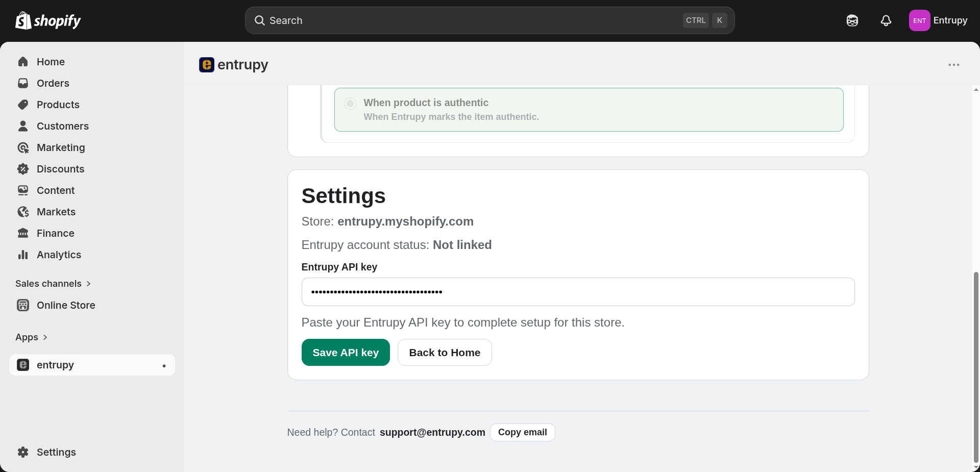Click the Back to Home button
The width and height of the screenshot is (980, 472).
click(x=445, y=353)
